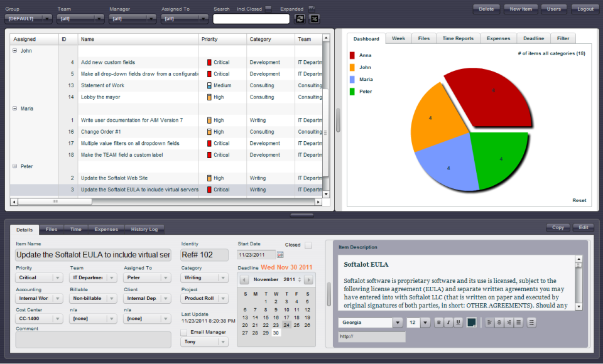Switch to the Expenses tab on the dashboard
The width and height of the screenshot is (603, 364).
(498, 38)
